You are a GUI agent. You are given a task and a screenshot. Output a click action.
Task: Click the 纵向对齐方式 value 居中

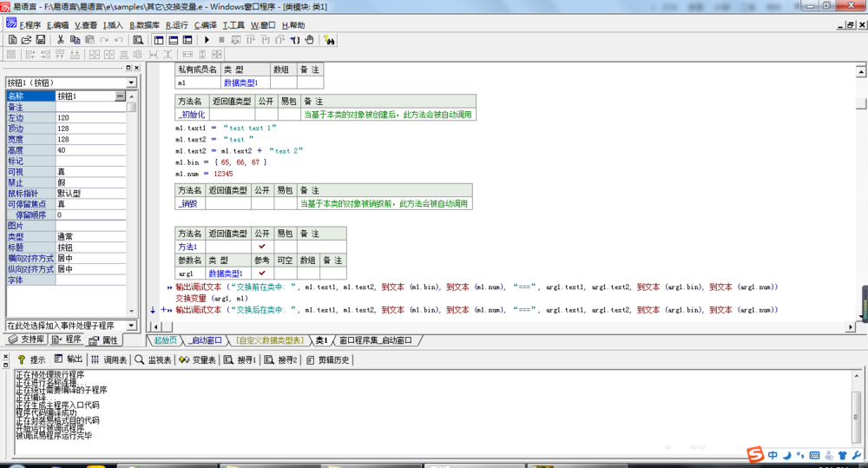coord(91,269)
